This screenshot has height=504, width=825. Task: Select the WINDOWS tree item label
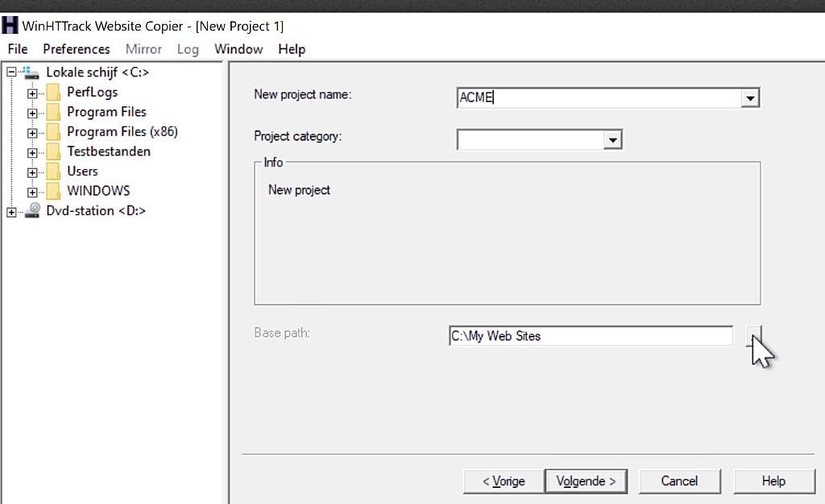click(x=98, y=191)
